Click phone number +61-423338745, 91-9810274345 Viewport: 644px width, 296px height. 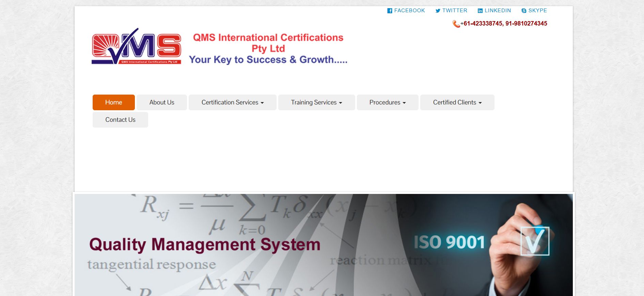coord(504,23)
